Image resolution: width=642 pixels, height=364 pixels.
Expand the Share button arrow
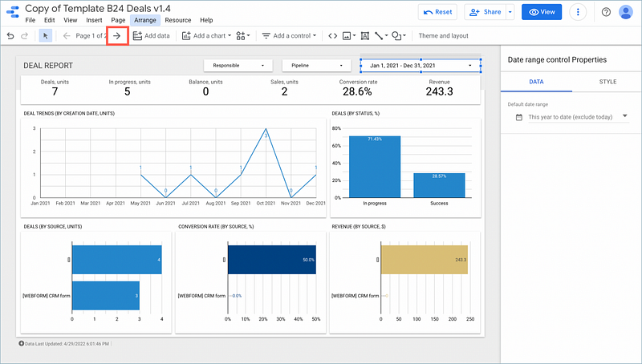click(510, 12)
